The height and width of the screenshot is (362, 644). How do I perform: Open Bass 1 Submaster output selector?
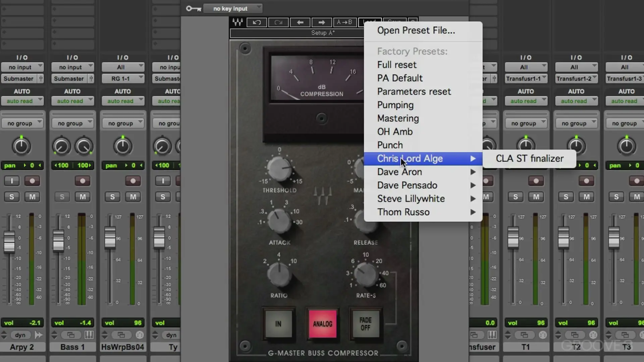[x=69, y=79]
